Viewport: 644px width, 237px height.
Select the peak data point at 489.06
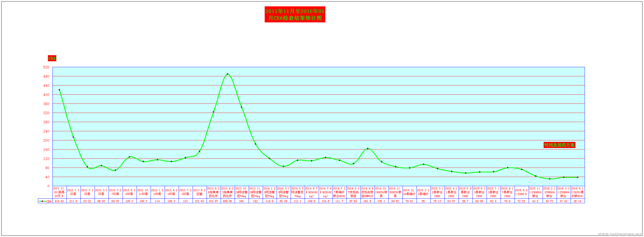pos(227,74)
